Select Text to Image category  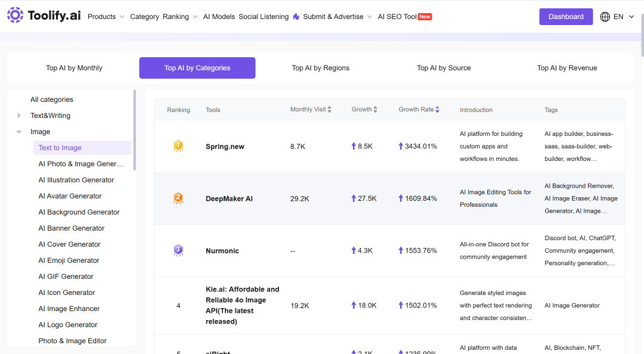click(x=82, y=148)
